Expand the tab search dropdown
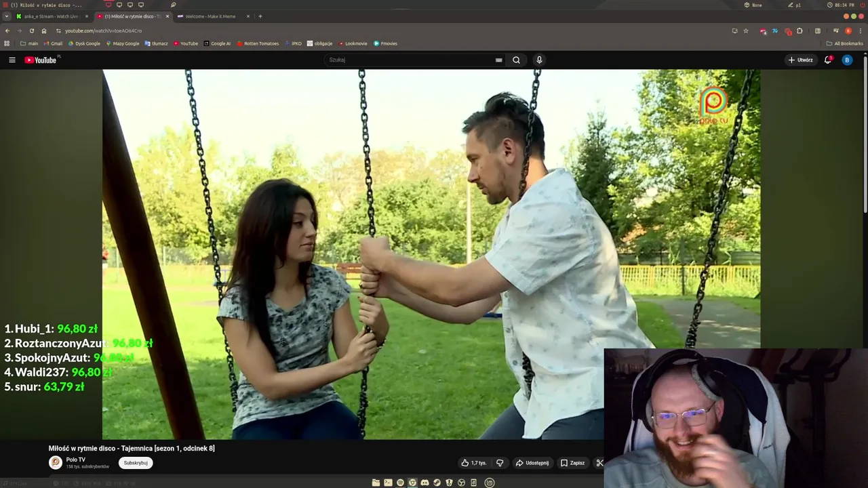Image resolution: width=868 pixels, height=488 pixels. coord(7,16)
